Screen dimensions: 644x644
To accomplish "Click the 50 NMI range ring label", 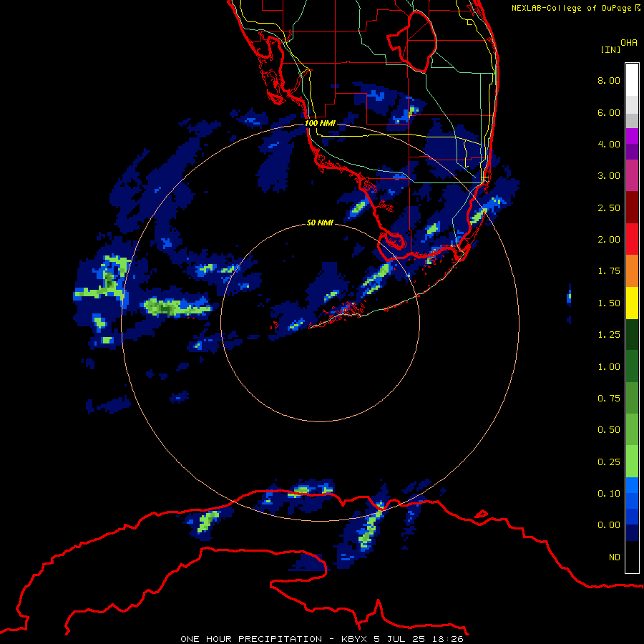I will point(320,223).
